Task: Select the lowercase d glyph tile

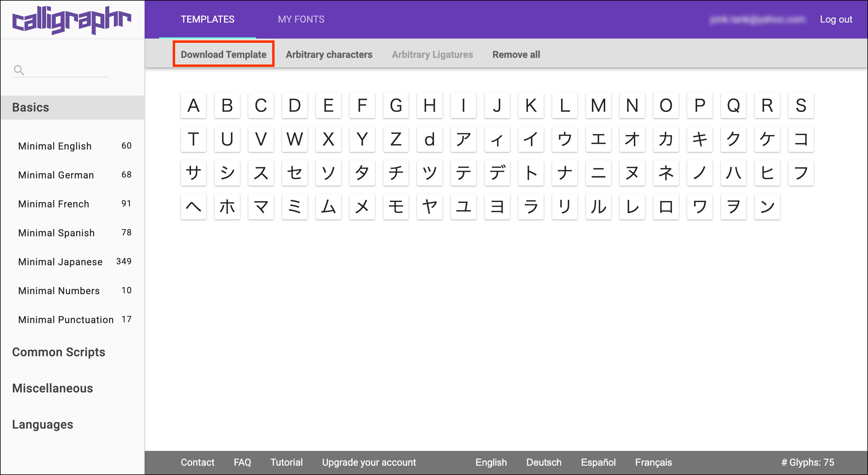Action: pos(429,139)
